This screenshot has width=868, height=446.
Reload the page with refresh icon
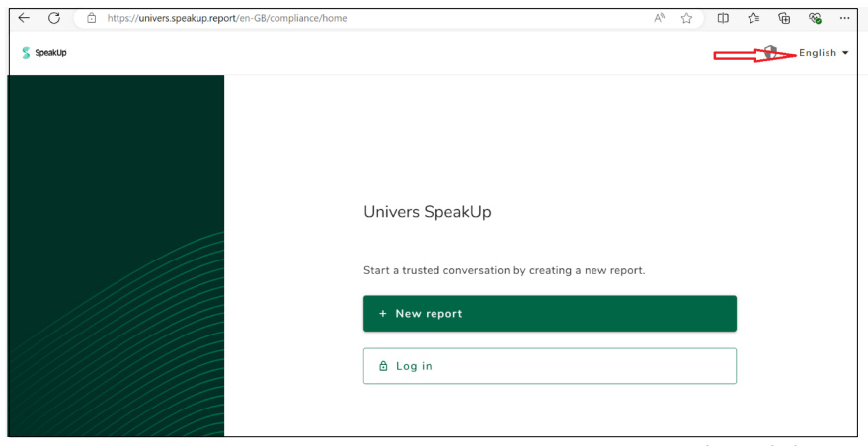point(53,18)
